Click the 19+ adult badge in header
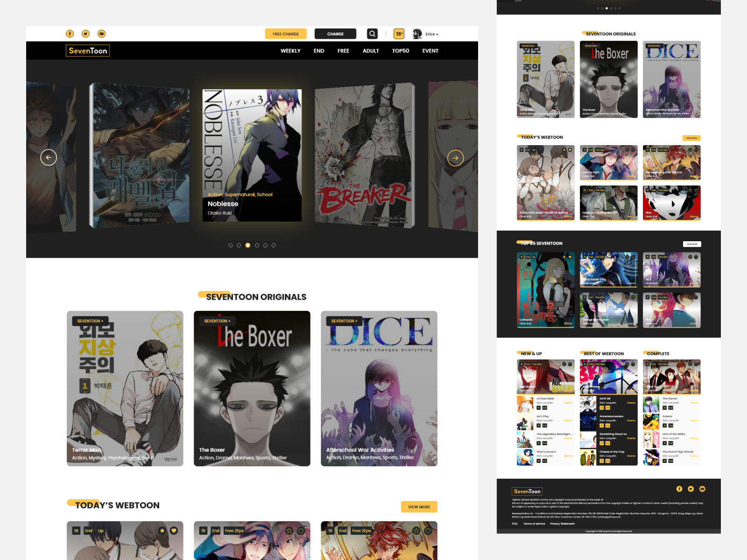747x560 pixels. click(399, 34)
